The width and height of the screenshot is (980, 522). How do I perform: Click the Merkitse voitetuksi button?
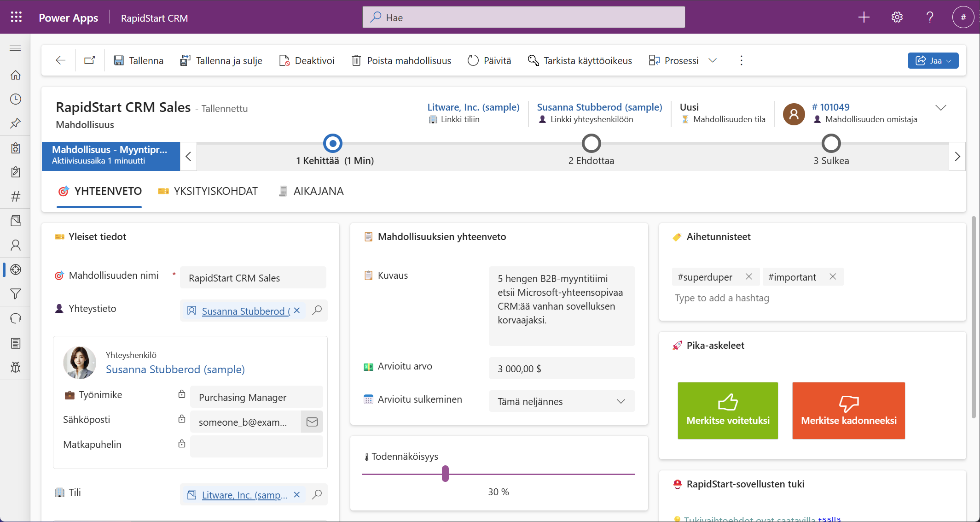pyautogui.click(x=727, y=410)
